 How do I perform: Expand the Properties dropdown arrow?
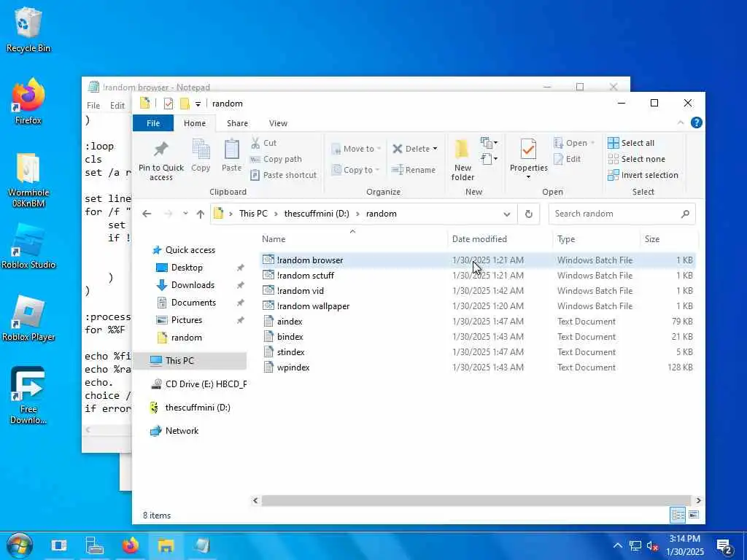click(528, 177)
